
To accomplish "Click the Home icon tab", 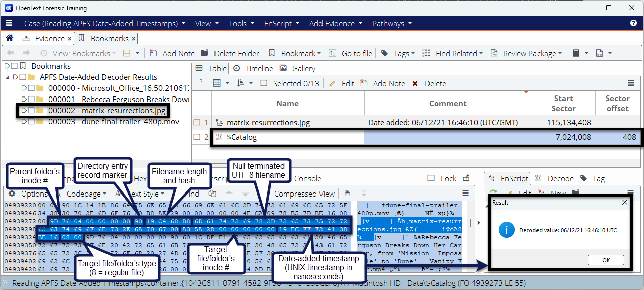I will pos(9,38).
